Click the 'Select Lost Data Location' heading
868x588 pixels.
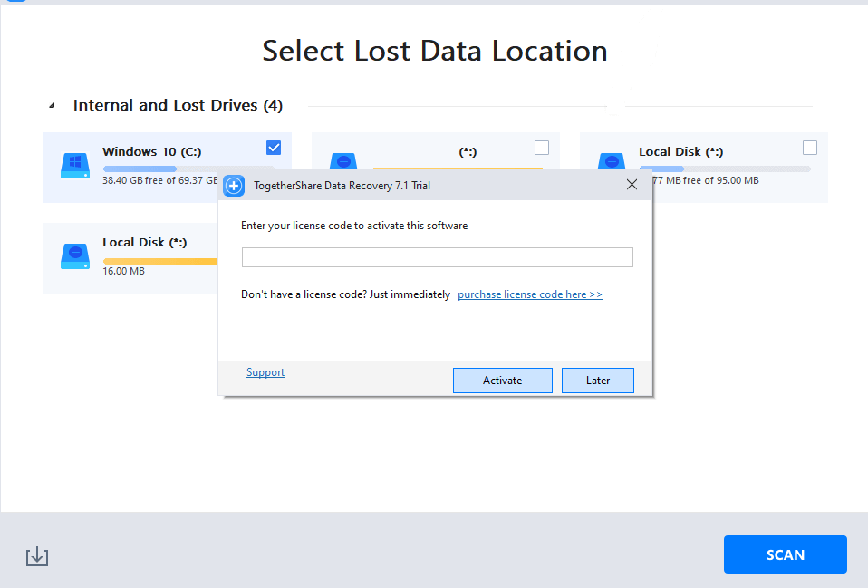tap(435, 51)
